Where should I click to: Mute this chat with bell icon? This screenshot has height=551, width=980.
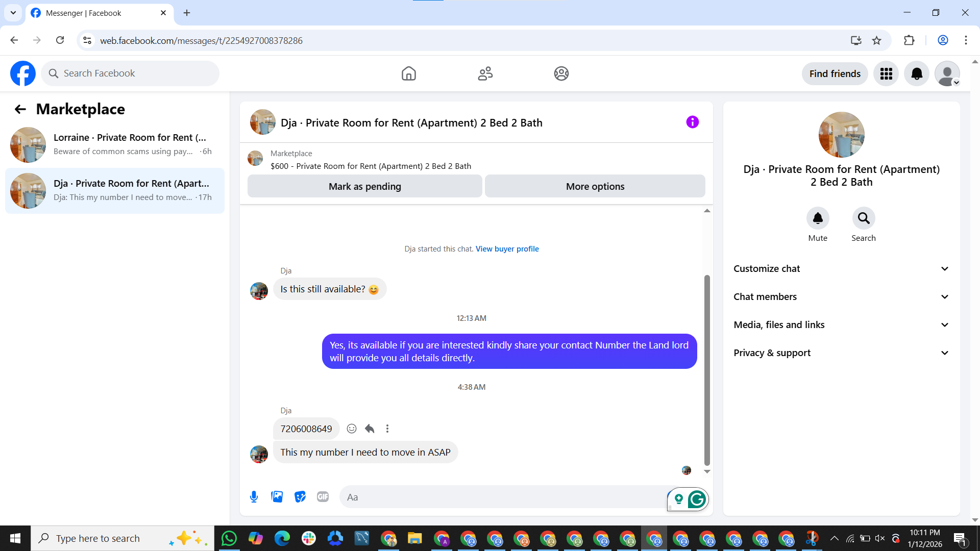pyautogui.click(x=818, y=218)
